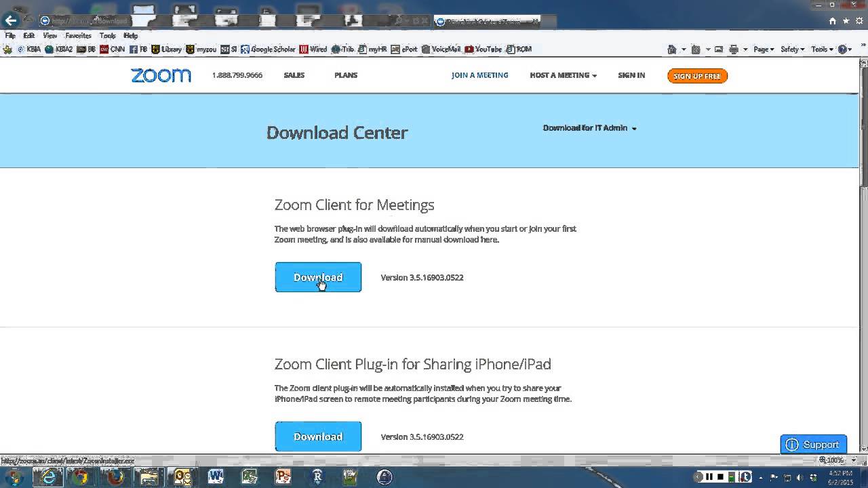The image size is (868, 488).
Task: Expand the Print options dropdown arrow
Action: [x=745, y=49]
